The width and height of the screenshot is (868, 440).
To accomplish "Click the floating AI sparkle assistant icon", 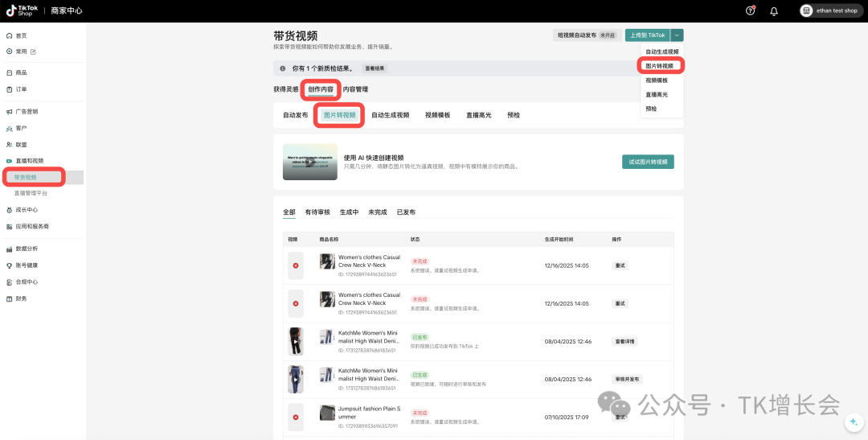I will coord(853,423).
